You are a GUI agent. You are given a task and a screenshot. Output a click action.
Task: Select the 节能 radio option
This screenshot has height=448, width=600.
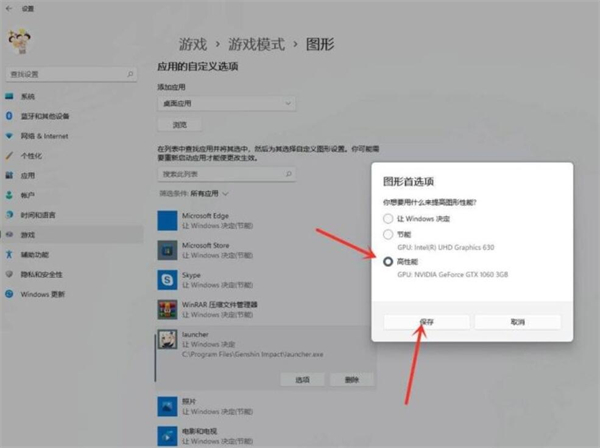coord(388,234)
